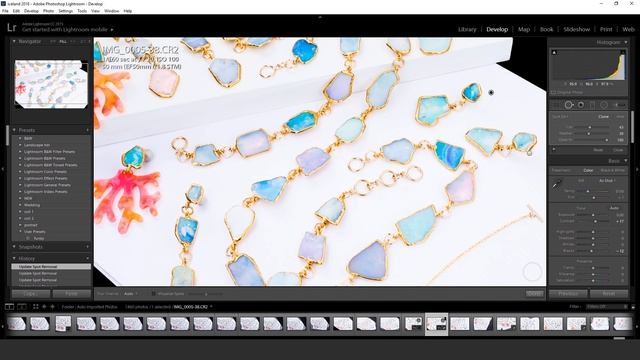The height and width of the screenshot is (360, 640).
Task: Open the Filters Off filter dropdown
Action: click(607, 307)
